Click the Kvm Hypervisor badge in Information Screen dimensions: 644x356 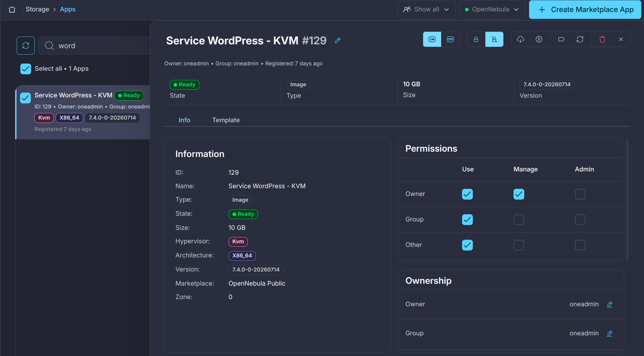238,242
